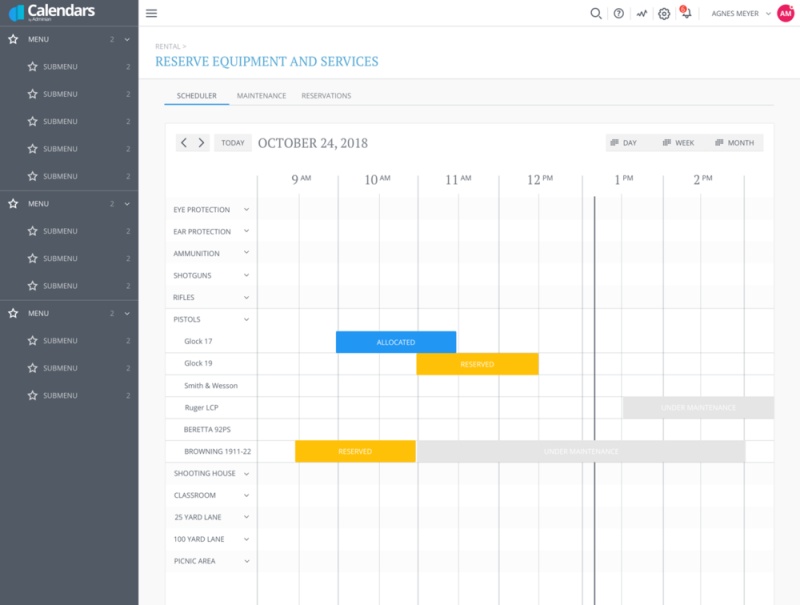The height and width of the screenshot is (605, 800).
Task: Switch to the Maintenance tab
Action: click(x=261, y=96)
